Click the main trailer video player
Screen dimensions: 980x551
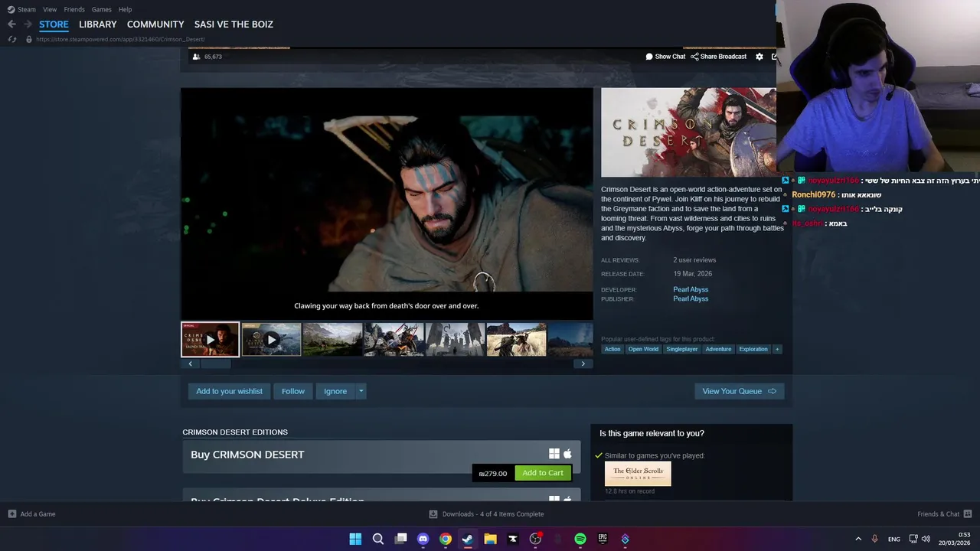[387, 204]
